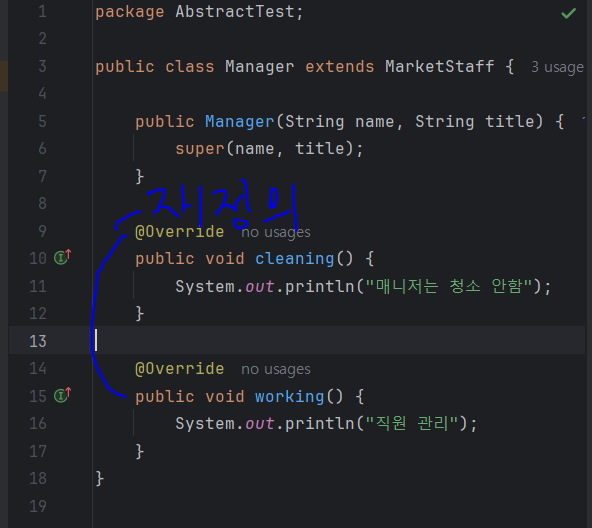Click line number 13 in the gutter

click(38, 341)
